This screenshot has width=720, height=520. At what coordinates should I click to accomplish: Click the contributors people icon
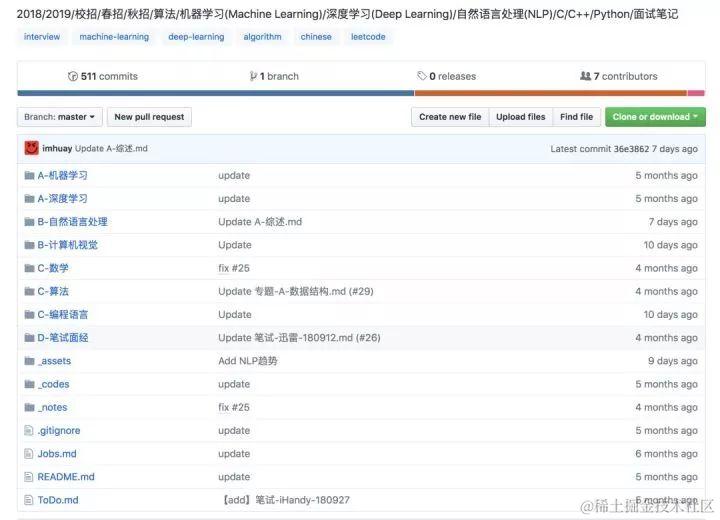[585, 76]
